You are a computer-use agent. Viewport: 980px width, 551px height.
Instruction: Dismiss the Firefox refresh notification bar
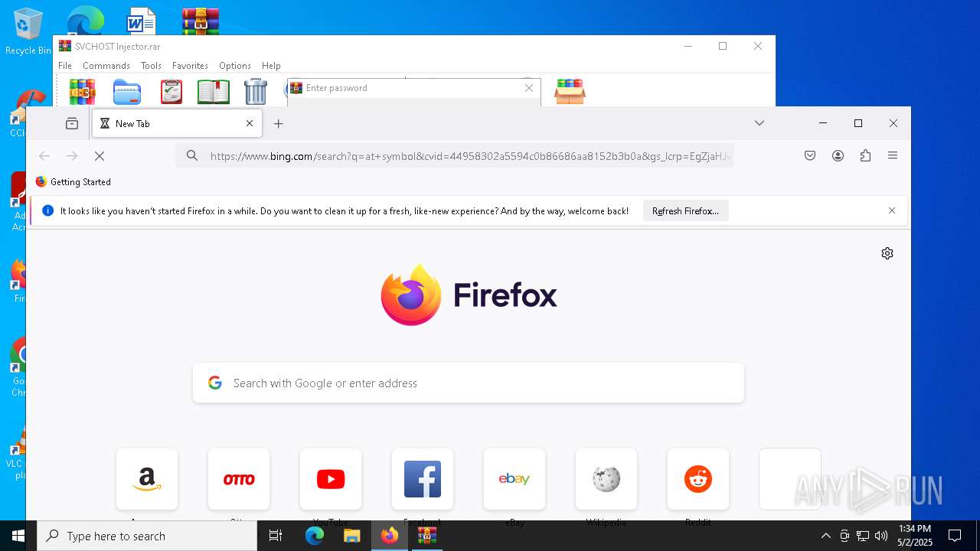892,210
